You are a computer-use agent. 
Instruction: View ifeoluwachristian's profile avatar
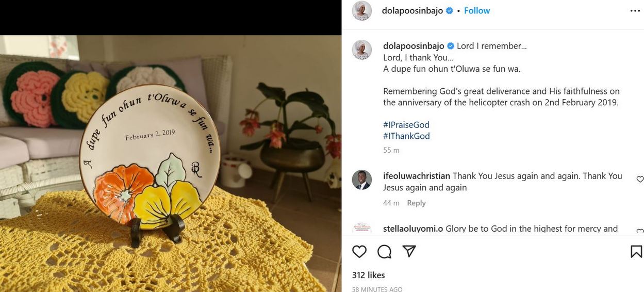(x=362, y=180)
